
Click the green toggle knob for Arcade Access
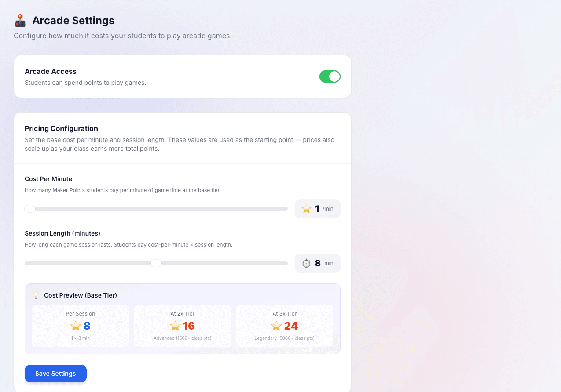(334, 76)
